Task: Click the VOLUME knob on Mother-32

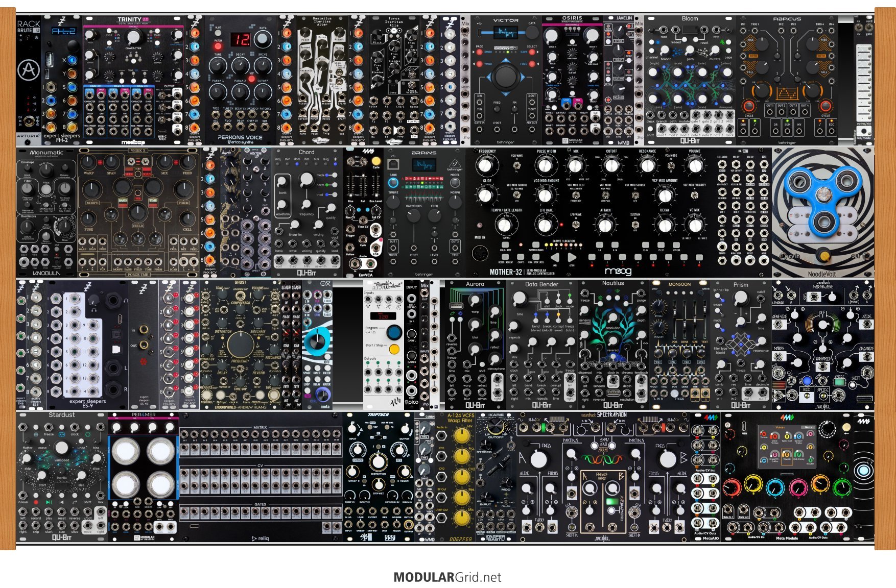Action: (x=694, y=165)
